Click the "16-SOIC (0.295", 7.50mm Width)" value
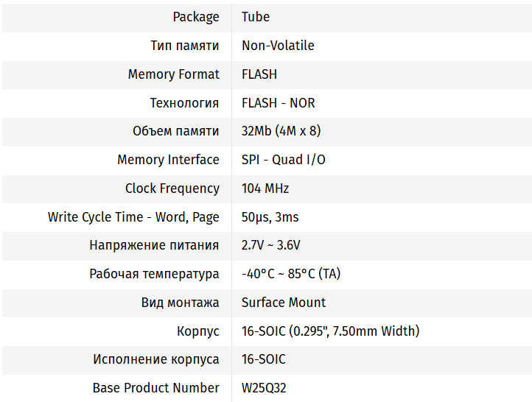Viewport: 532px width, 402px height. (x=330, y=331)
